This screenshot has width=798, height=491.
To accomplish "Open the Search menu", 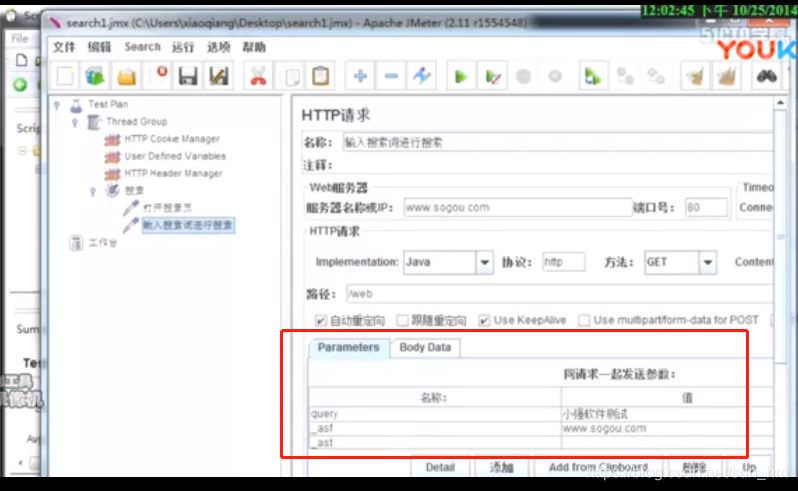I will coord(142,47).
